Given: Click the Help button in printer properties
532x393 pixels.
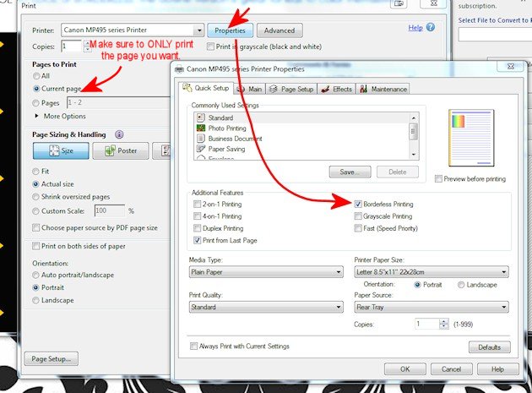Looking at the screenshot, I should (x=497, y=368).
